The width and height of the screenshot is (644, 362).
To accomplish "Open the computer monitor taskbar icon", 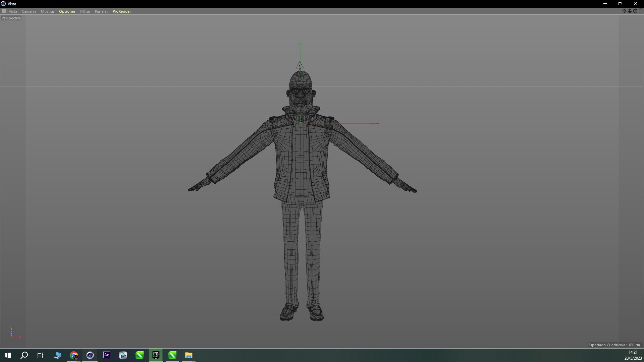I will (x=57, y=355).
